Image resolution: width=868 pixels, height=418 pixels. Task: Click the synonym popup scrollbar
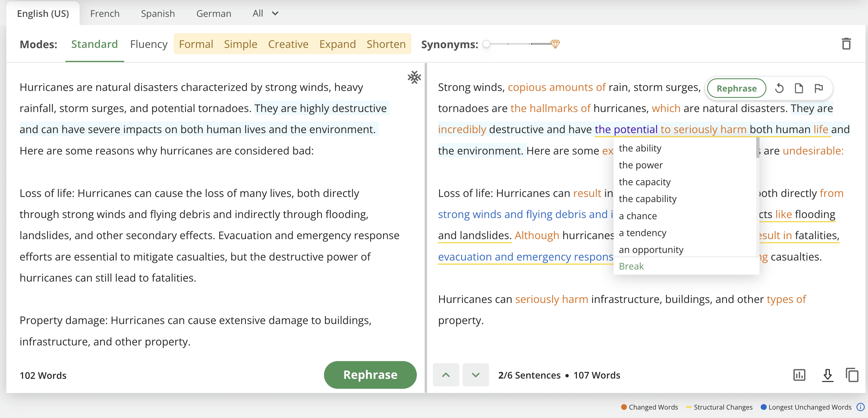coord(757,148)
